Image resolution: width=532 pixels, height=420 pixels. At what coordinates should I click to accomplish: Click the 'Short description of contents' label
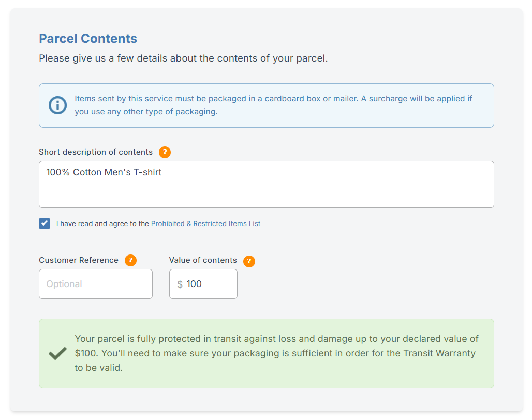click(96, 152)
